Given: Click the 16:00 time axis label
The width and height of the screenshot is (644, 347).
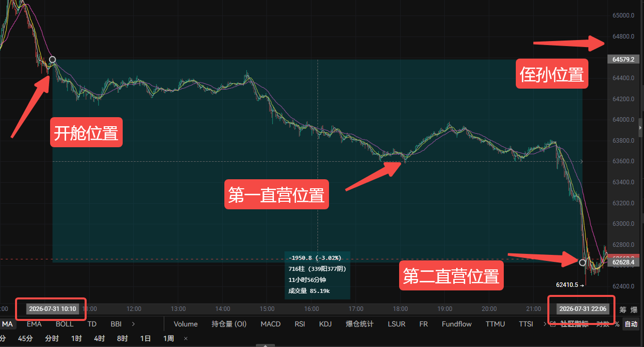Looking at the screenshot, I should tap(311, 309).
